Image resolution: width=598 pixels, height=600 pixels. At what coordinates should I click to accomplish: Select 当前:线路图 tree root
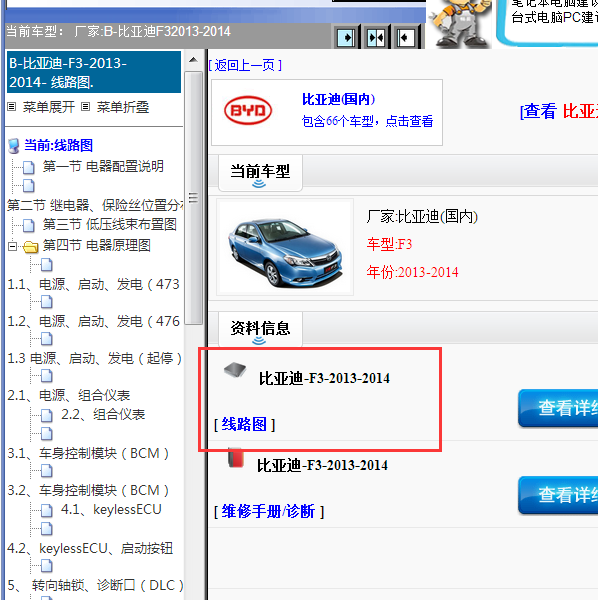pyautogui.click(x=59, y=145)
